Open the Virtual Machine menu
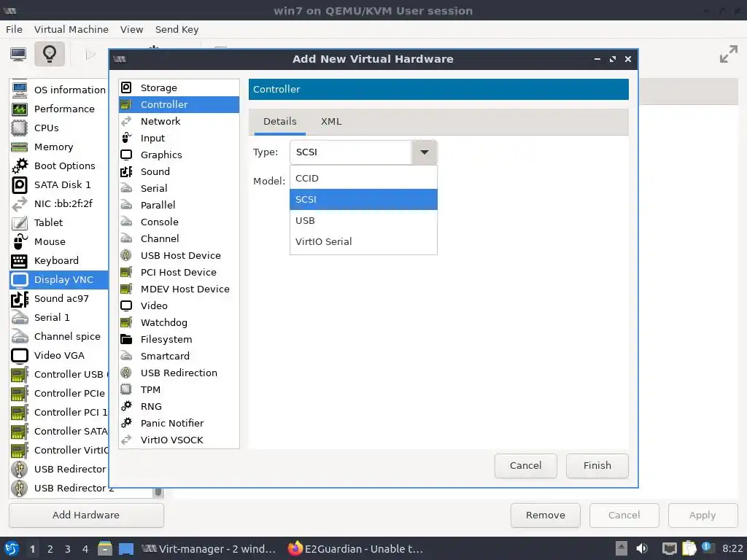 point(71,29)
